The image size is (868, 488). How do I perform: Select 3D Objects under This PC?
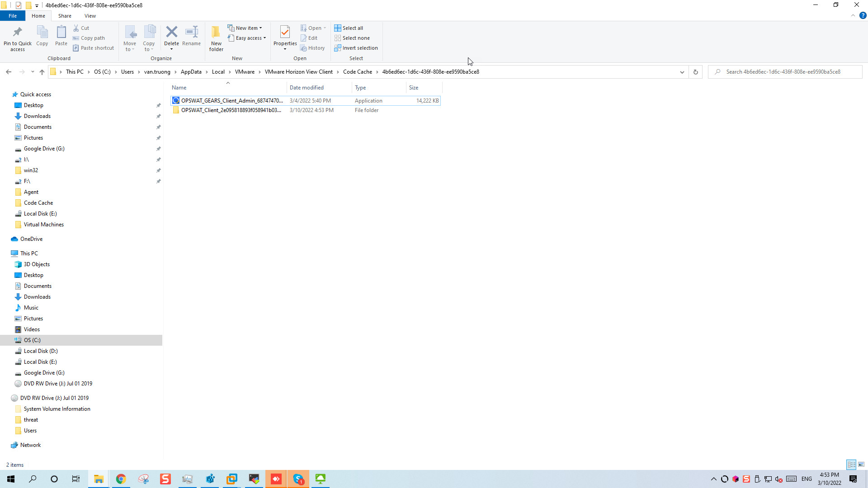tap(37, 264)
